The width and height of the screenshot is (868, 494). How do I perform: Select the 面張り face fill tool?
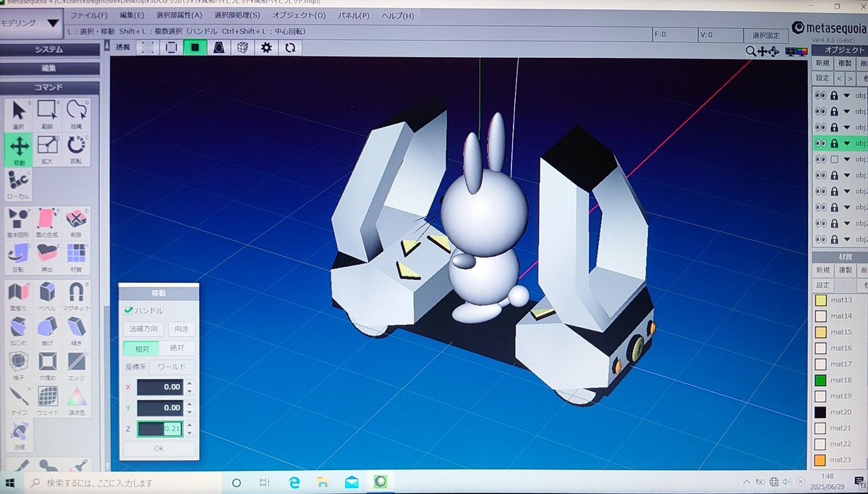pyautogui.click(x=19, y=297)
